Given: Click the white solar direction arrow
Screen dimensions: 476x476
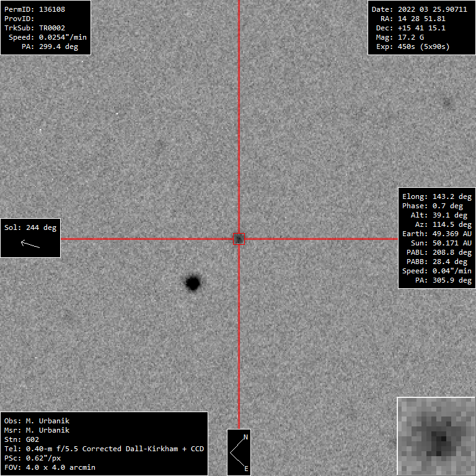Looking at the screenshot, I should (30, 244).
